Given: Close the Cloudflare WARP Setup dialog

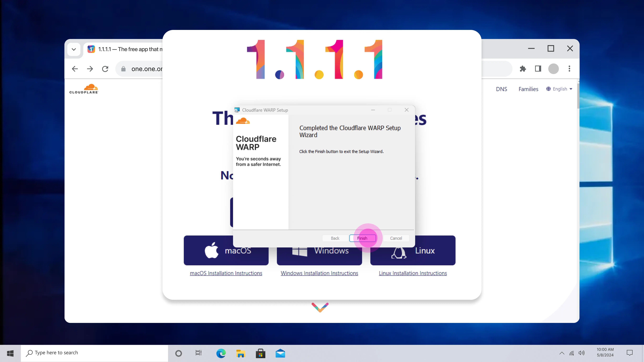Looking at the screenshot, I should click(407, 110).
